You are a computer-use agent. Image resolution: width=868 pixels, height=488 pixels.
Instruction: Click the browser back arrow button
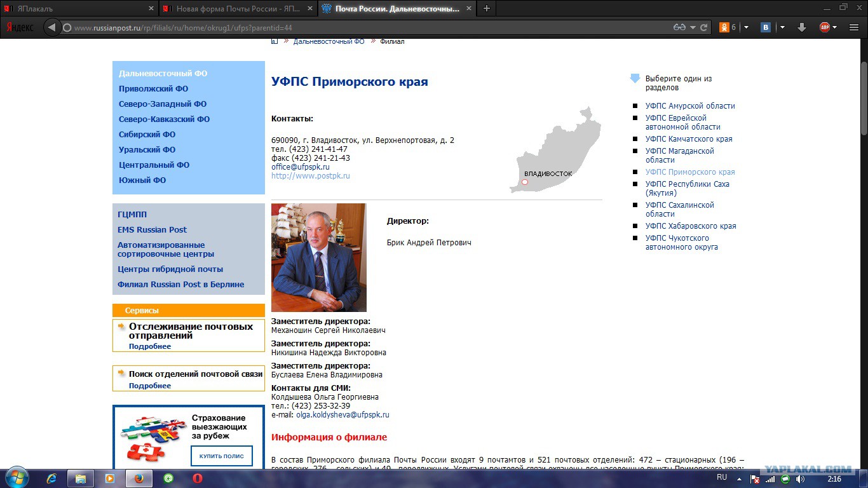coord(52,27)
